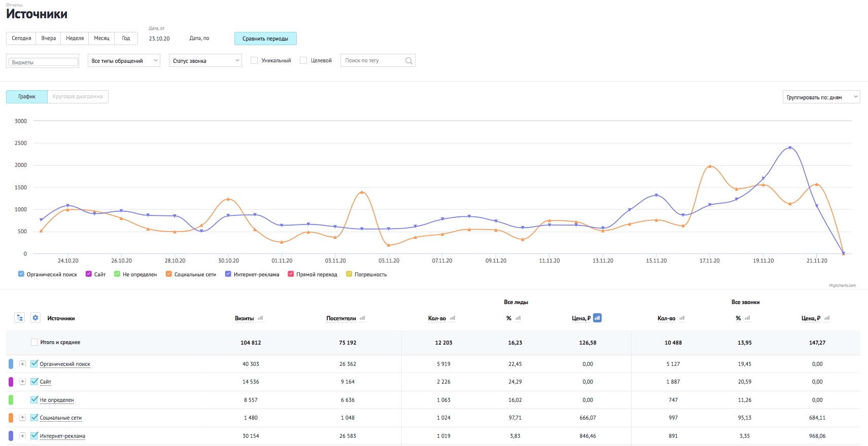The width and height of the screenshot is (868, 446).
Task: Click search magnifier in tag search
Action: pos(408,61)
